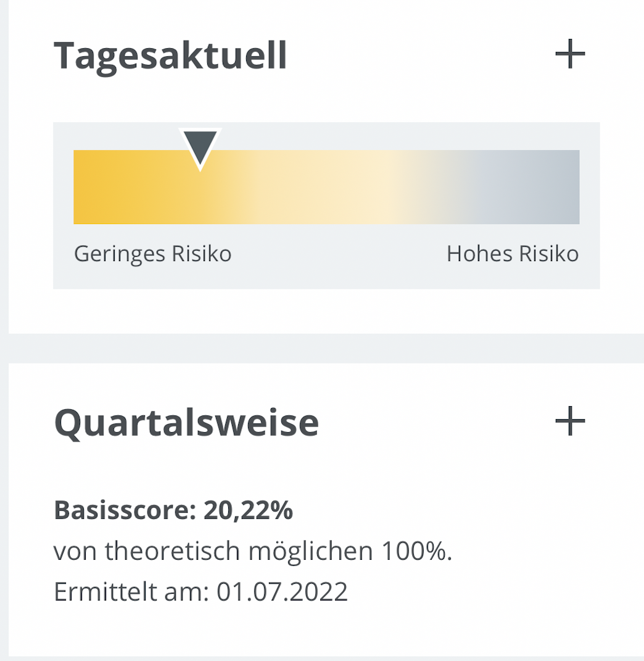This screenshot has height=661, width=644.
Task: Click the pale cream middle of risk bar
Action: (x=370, y=187)
